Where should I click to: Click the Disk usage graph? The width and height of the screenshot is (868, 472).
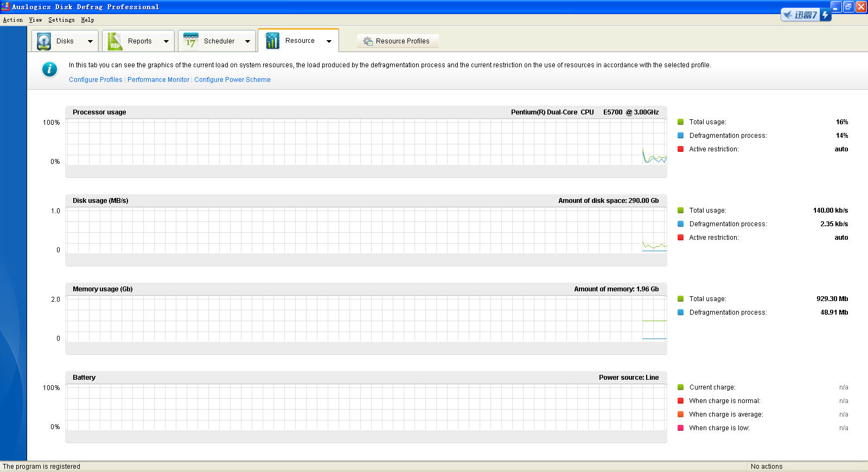(x=366, y=230)
